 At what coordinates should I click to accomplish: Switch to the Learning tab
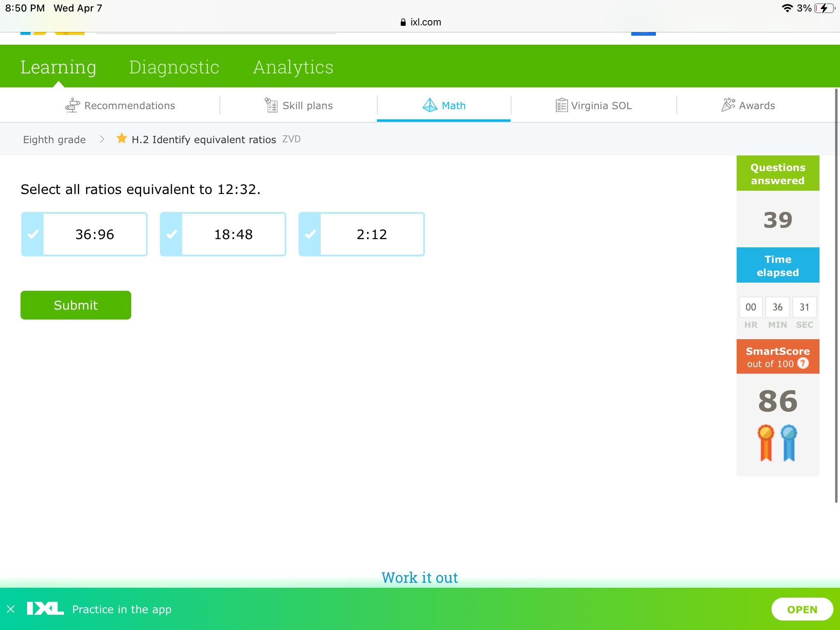pyautogui.click(x=58, y=67)
